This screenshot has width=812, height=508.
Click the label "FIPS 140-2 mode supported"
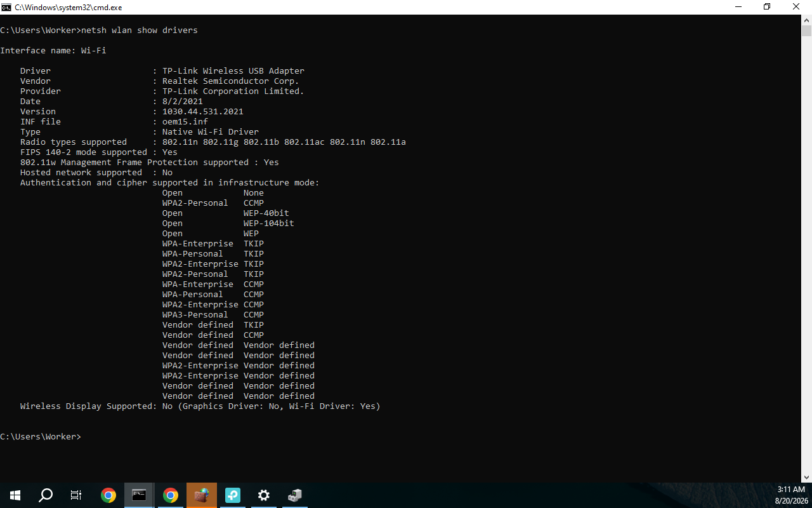[84, 152]
